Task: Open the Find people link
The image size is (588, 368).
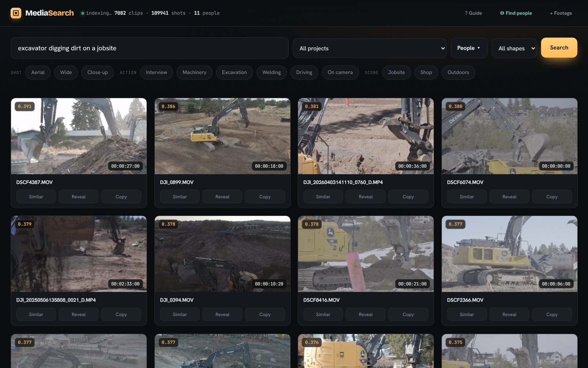Action: 516,13
